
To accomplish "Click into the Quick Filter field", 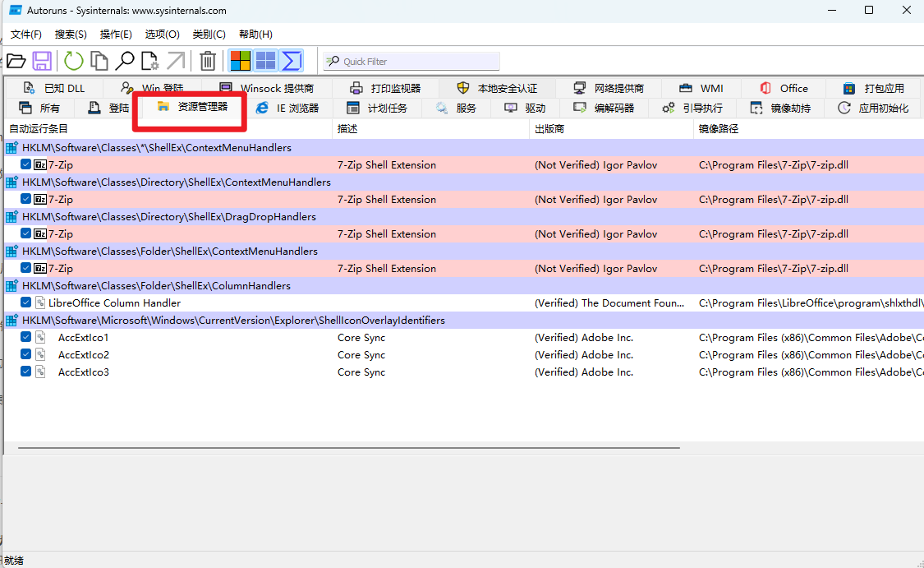I will point(411,62).
